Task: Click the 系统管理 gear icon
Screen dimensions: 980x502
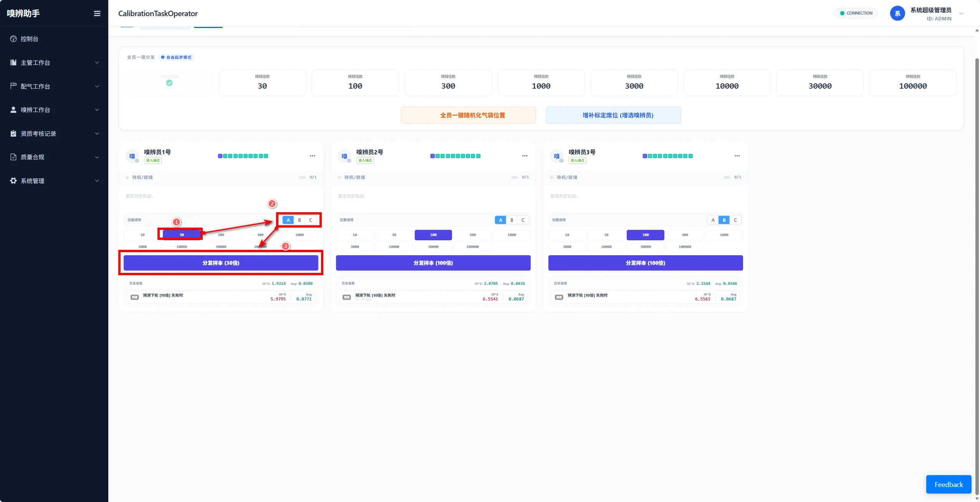Action: click(x=13, y=181)
